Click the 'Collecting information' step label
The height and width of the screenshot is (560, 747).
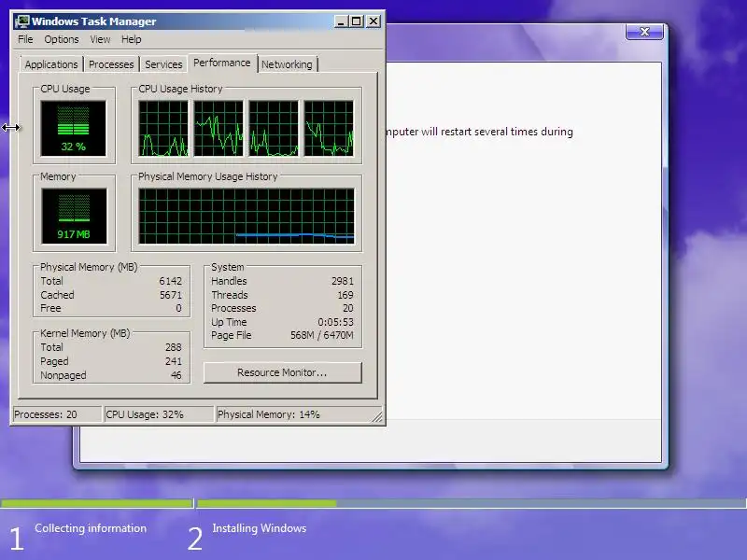[91, 528]
